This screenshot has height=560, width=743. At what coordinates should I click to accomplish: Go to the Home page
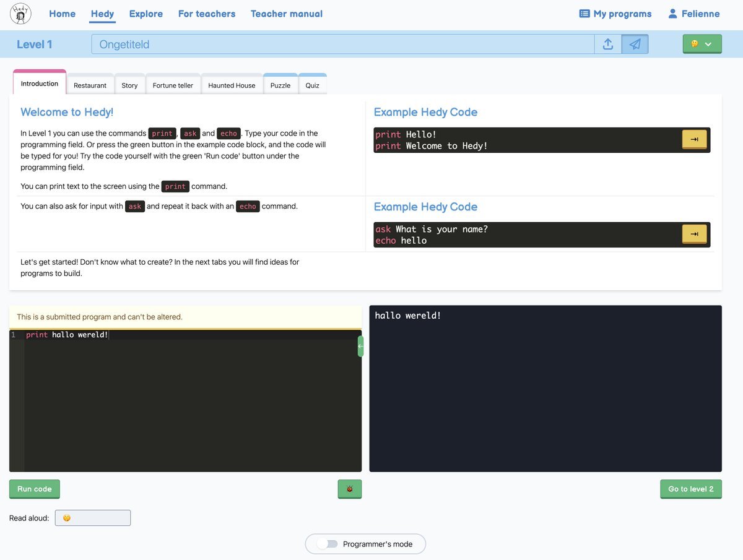[62, 14]
